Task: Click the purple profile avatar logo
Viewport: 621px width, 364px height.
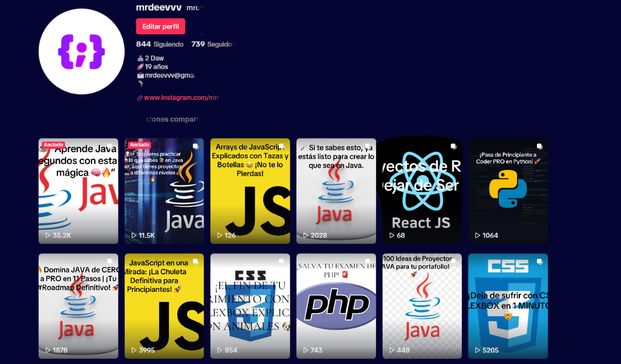Action: point(81,51)
